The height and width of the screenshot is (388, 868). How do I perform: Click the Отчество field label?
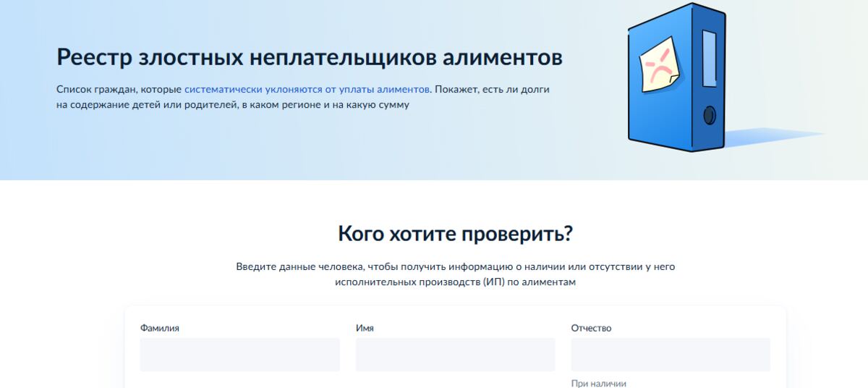click(x=591, y=328)
